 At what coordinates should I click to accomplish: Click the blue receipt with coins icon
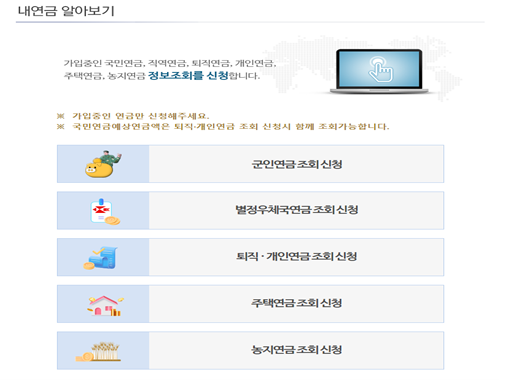click(x=101, y=258)
